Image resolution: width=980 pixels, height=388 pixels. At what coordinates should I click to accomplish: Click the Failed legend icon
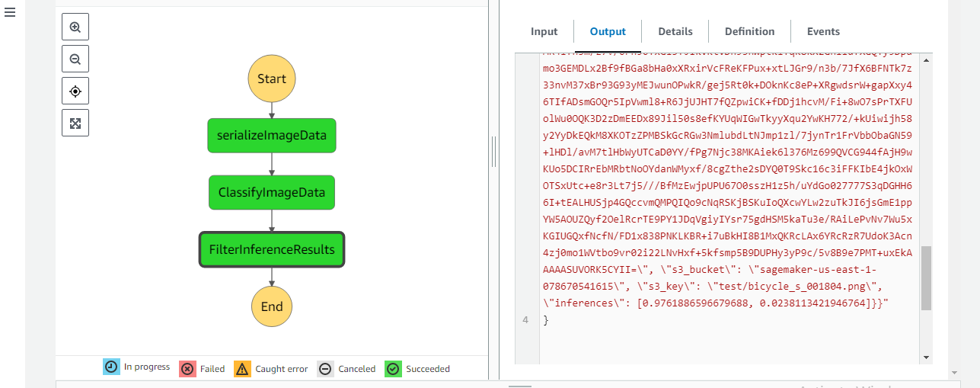(x=187, y=369)
